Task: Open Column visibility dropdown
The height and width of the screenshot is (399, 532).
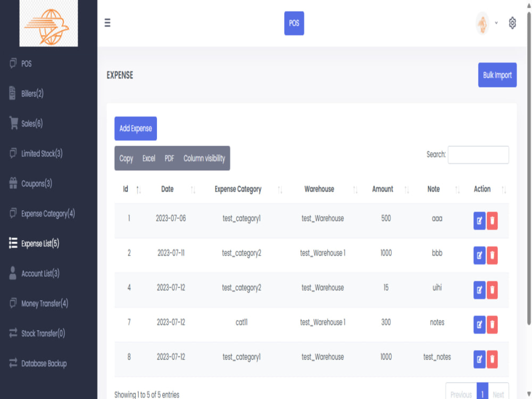Action: coord(204,159)
